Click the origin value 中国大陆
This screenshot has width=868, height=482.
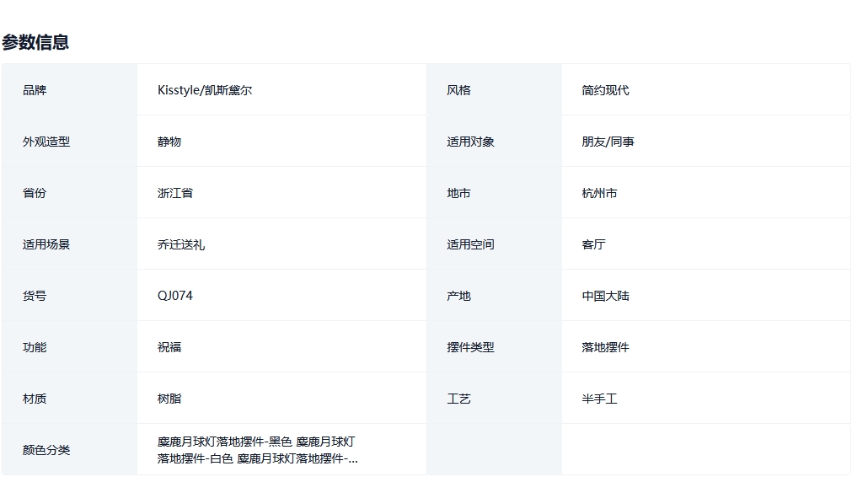(605, 296)
